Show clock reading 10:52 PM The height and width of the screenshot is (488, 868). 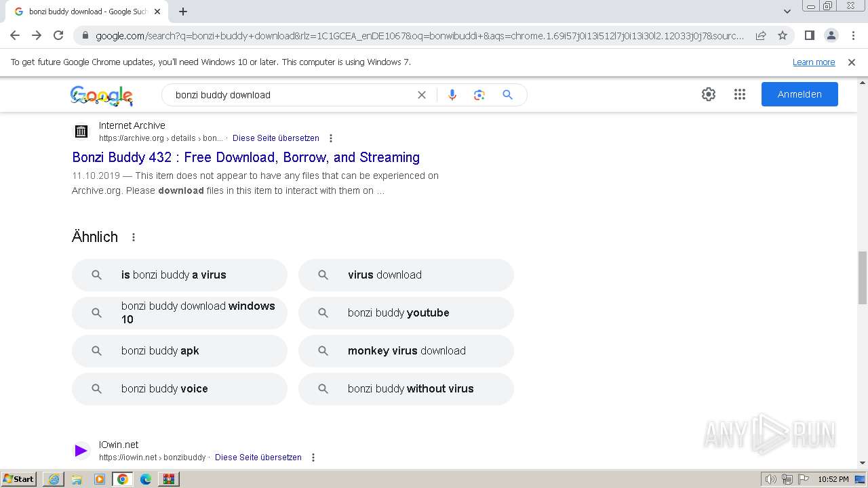pos(833,479)
